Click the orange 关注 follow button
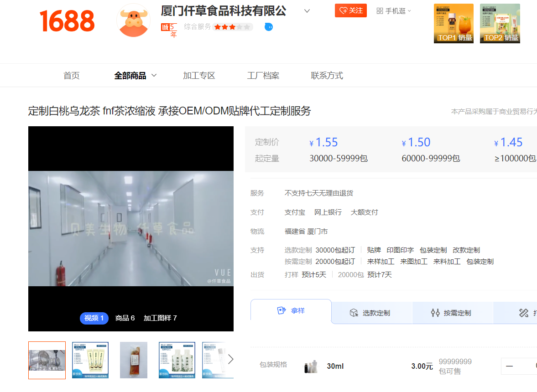This screenshot has height=392, width=537. (x=350, y=10)
